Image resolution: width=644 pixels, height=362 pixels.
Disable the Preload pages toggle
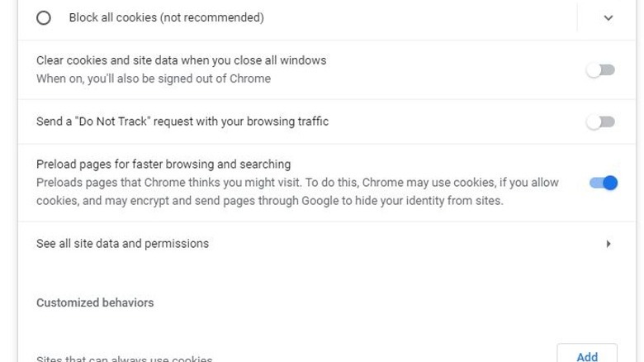(x=603, y=183)
